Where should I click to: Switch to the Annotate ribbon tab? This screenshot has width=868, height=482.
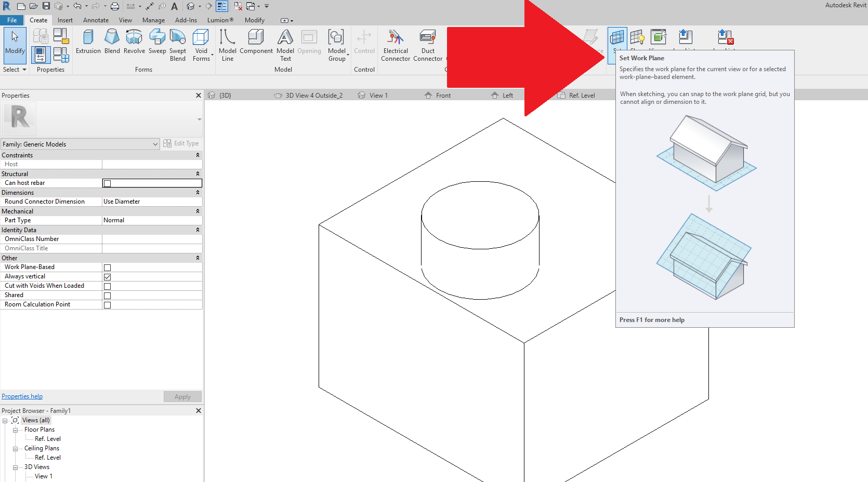pos(96,20)
